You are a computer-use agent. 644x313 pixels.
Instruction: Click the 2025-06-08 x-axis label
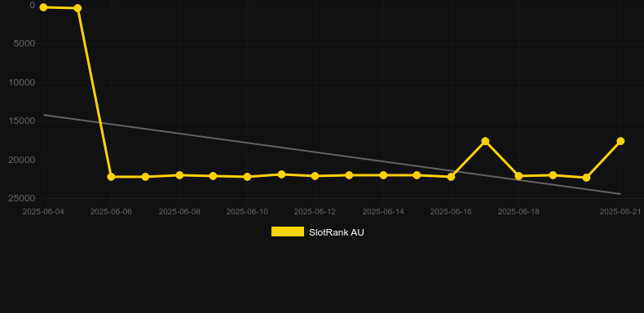point(179,212)
